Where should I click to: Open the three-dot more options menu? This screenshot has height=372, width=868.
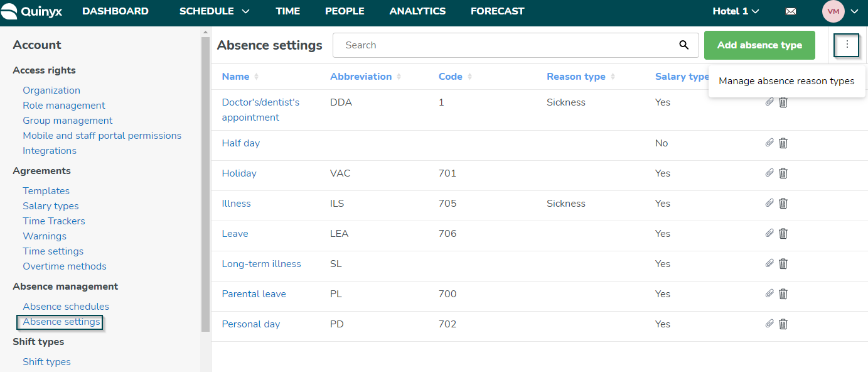point(847,45)
